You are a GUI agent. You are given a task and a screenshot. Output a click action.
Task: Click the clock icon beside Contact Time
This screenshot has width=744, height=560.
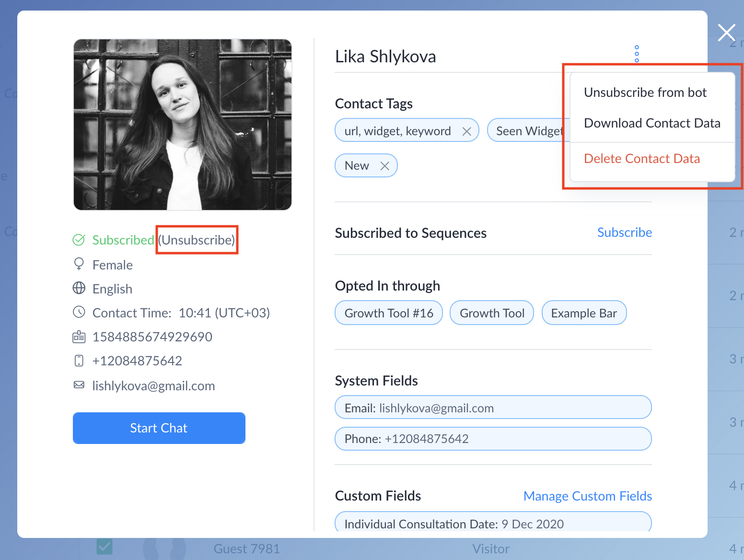(79, 312)
